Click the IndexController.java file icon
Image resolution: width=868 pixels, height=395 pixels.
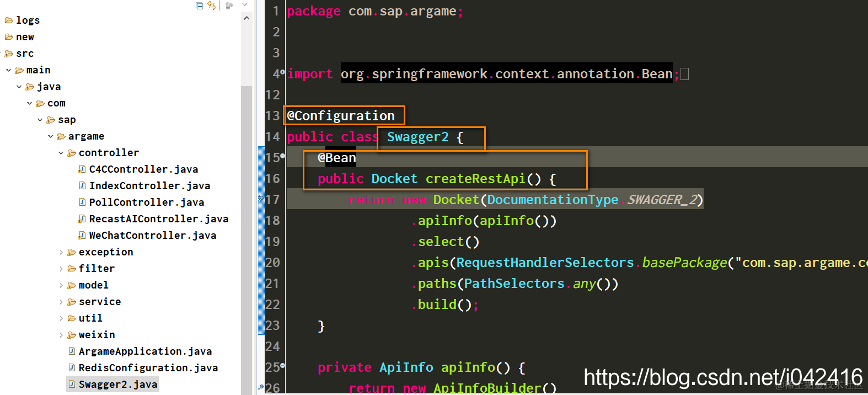[x=82, y=185]
